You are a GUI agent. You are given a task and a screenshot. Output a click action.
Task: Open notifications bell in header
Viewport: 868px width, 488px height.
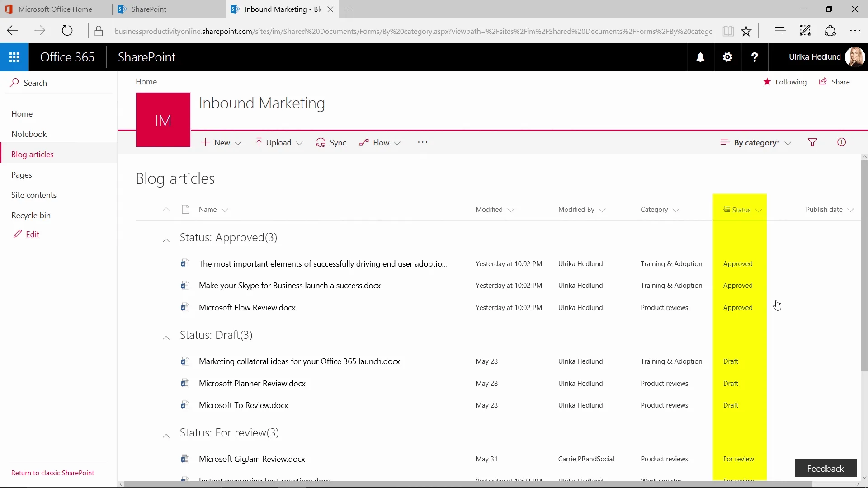coord(700,57)
